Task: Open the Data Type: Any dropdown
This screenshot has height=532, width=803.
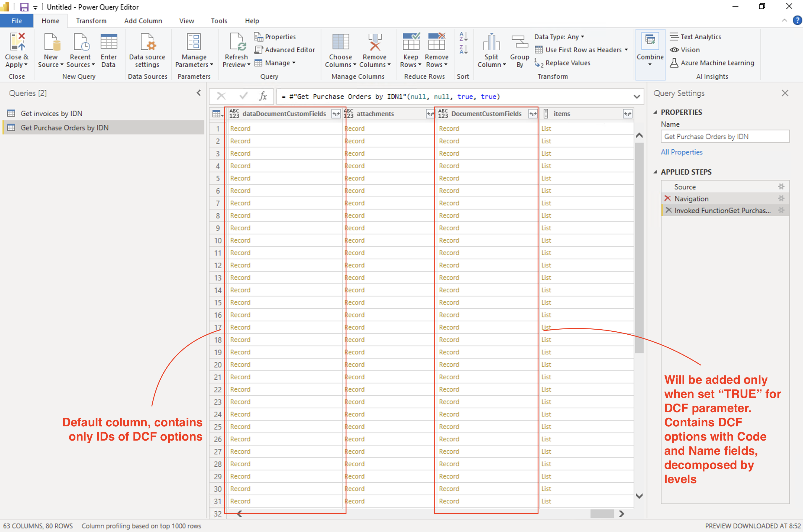Action: pos(559,37)
